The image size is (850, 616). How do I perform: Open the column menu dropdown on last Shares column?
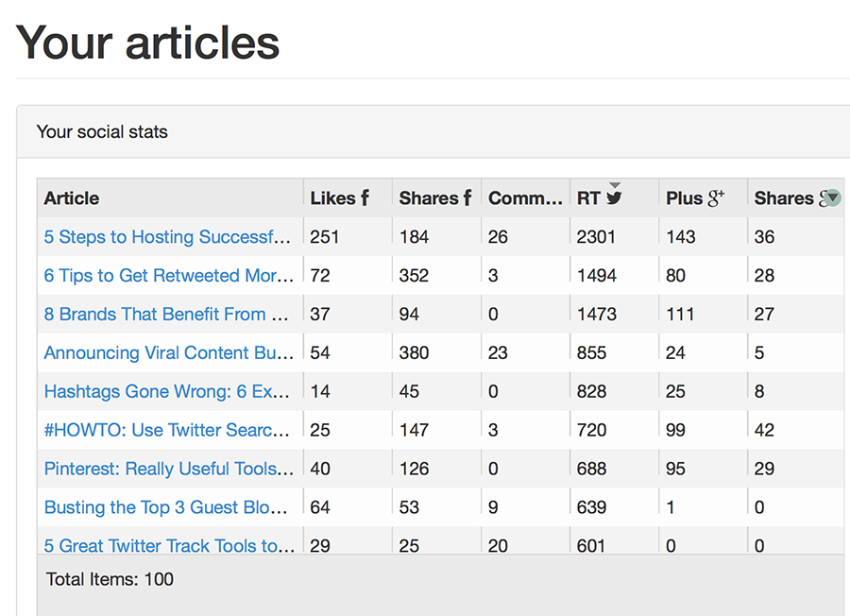click(831, 198)
